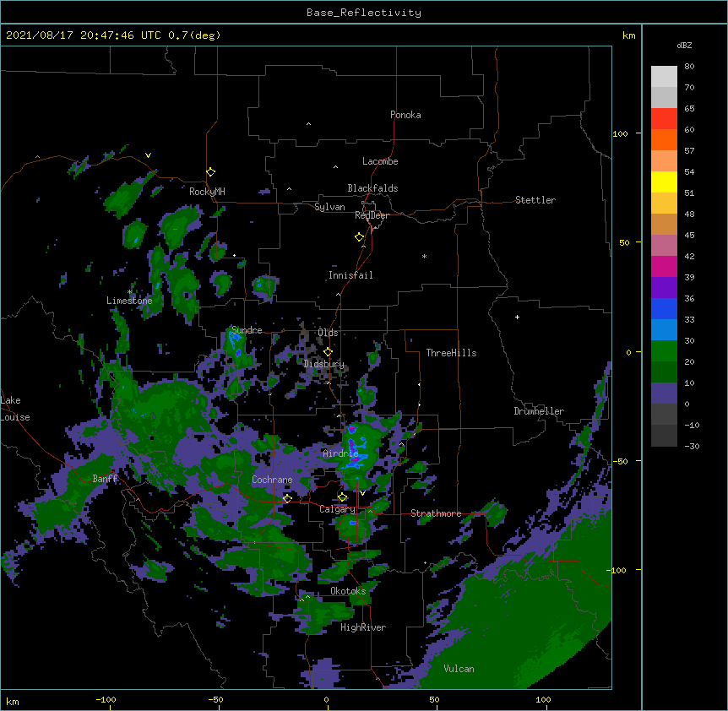Screen dimensions: 728x711
Task: Click the Limestone map label
Action: [x=129, y=301]
